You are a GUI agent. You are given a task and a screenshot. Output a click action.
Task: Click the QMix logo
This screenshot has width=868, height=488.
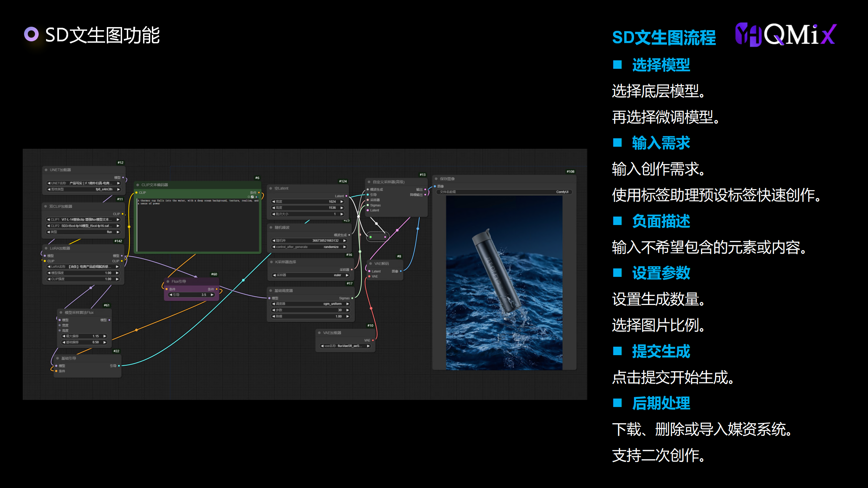click(786, 35)
